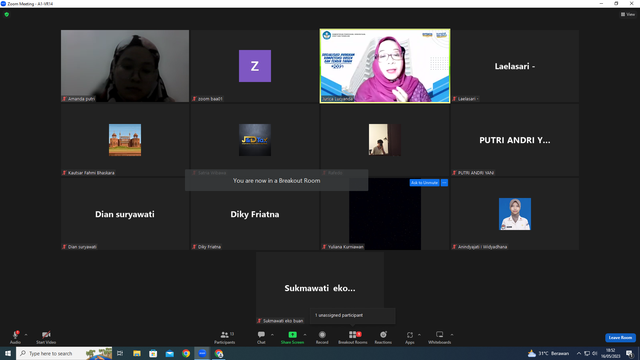
Task: Click the weather widget showing 31°C Berawan
Action: pos(548,353)
